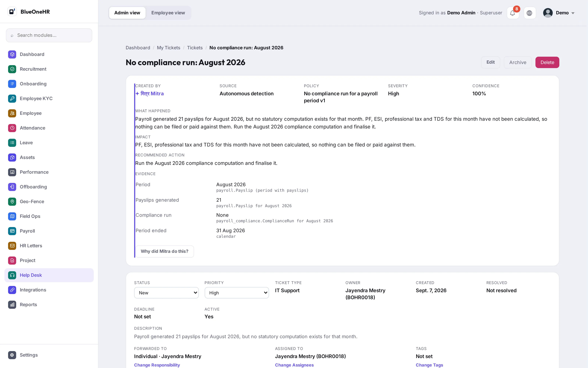Viewport: 588px width, 368px height.
Task: Go to My Tickets breadcrumb
Action: tap(169, 48)
